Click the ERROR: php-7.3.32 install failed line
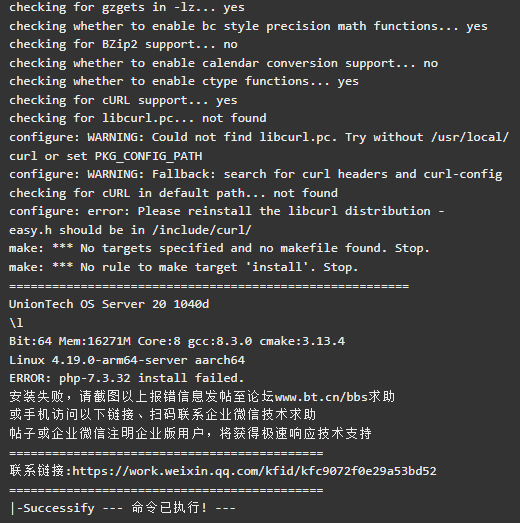The width and height of the screenshot is (520, 523). click(x=126, y=378)
